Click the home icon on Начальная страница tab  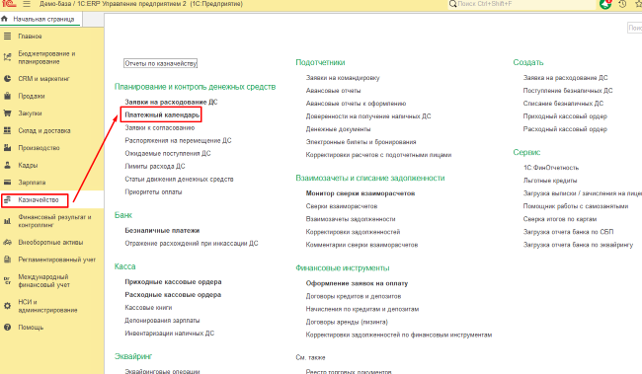coord(5,19)
